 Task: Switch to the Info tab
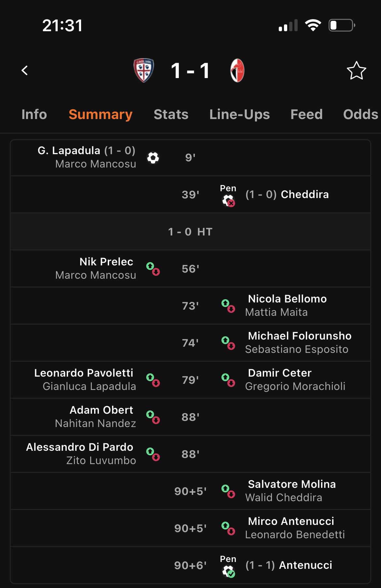click(34, 114)
